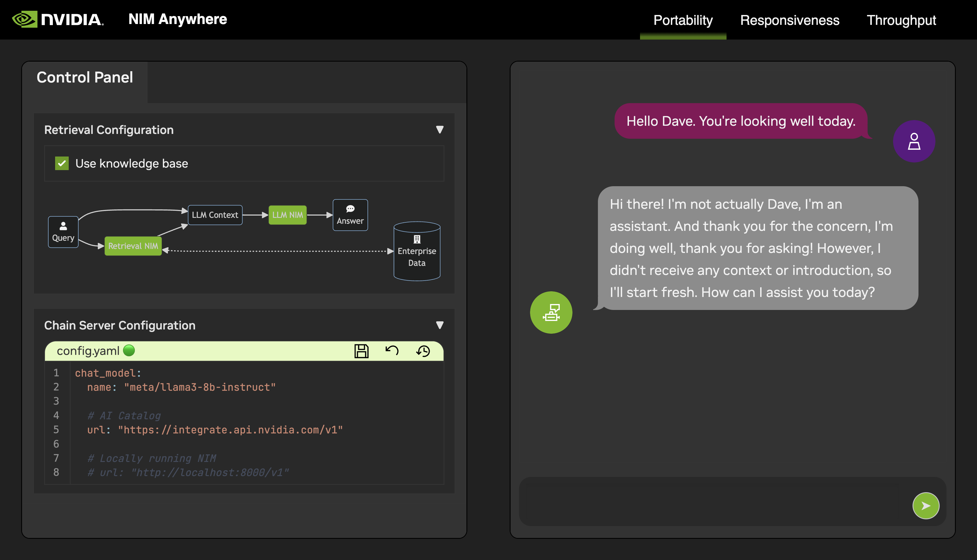Click the Retrieval NIM node
Screen dimensions: 977x560
[133, 246]
